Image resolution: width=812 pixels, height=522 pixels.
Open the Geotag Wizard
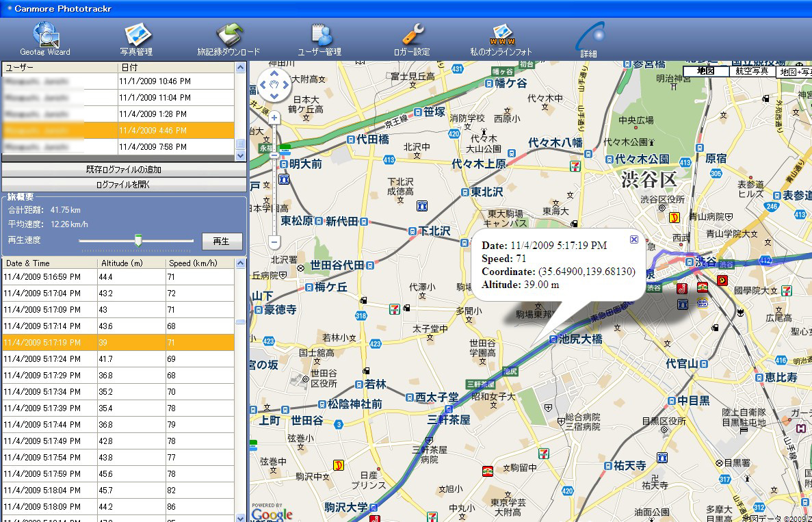click(46, 39)
